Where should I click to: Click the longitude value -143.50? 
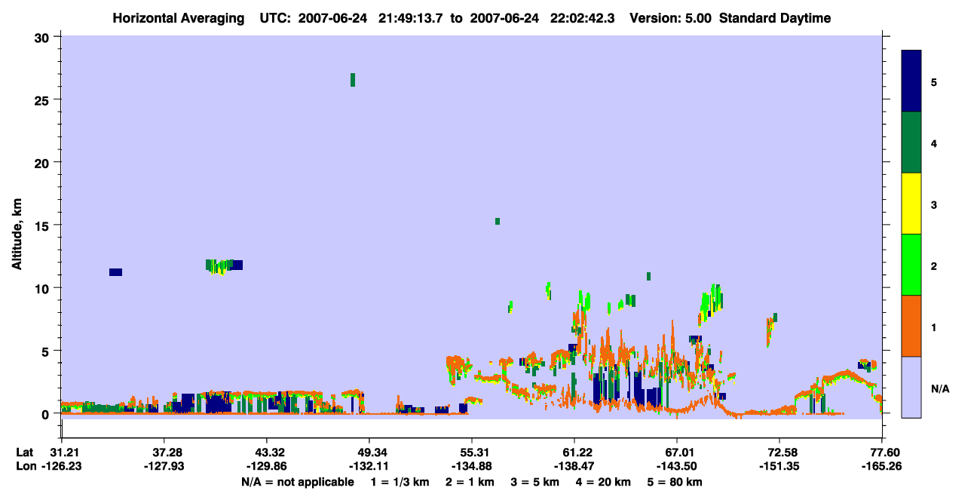coord(677,466)
